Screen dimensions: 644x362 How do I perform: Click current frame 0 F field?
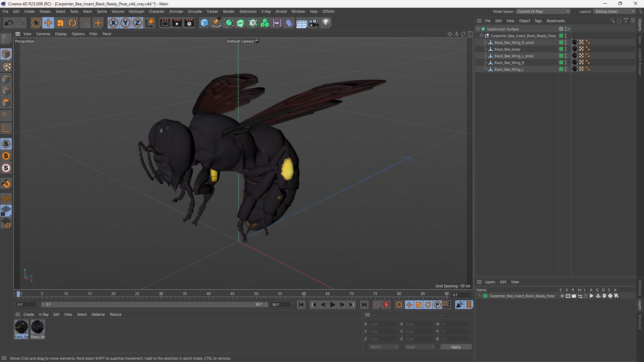[x=27, y=305]
